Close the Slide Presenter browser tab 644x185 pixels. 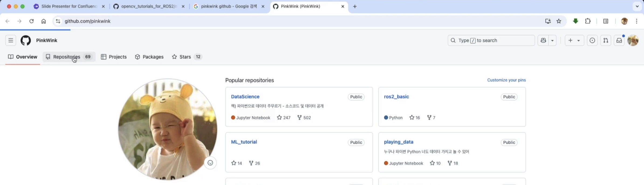tap(103, 6)
